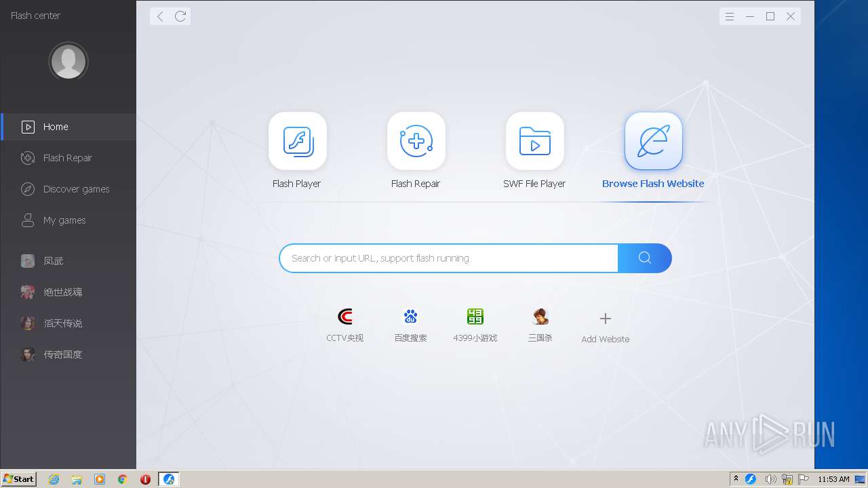Image resolution: width=868 pixels, height=488 pixels.
Task: Focus the search or input URL field
Action: coord(449,258)
